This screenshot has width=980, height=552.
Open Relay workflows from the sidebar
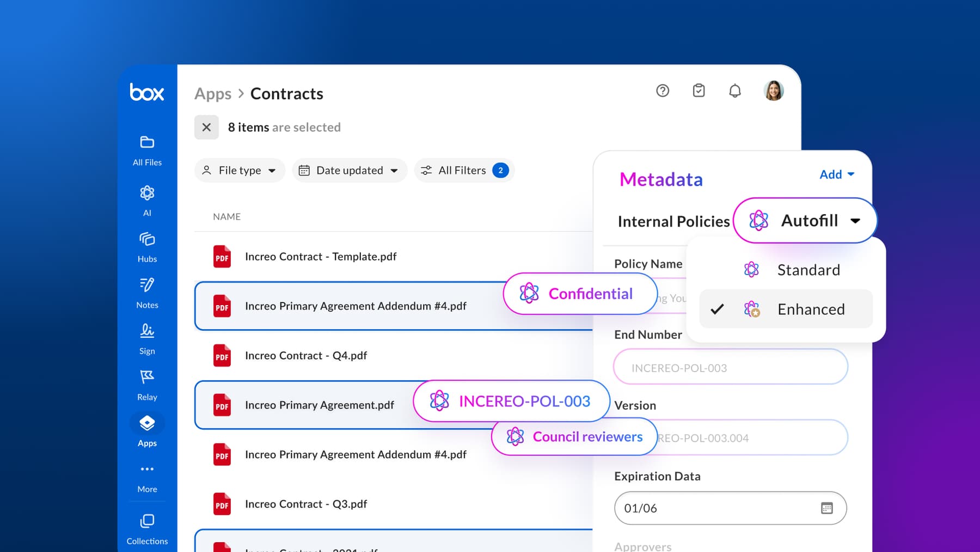point(146,384)
